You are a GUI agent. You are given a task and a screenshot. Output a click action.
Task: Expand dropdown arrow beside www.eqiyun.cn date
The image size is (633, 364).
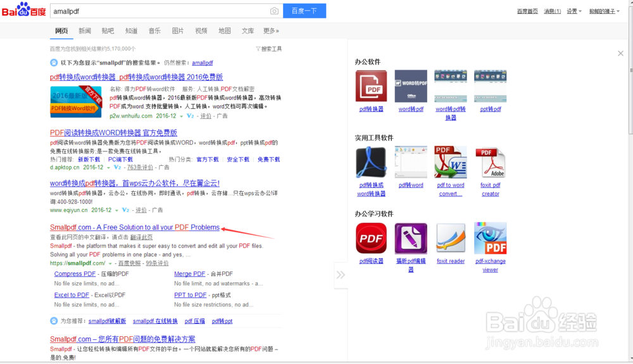(116, 211)
